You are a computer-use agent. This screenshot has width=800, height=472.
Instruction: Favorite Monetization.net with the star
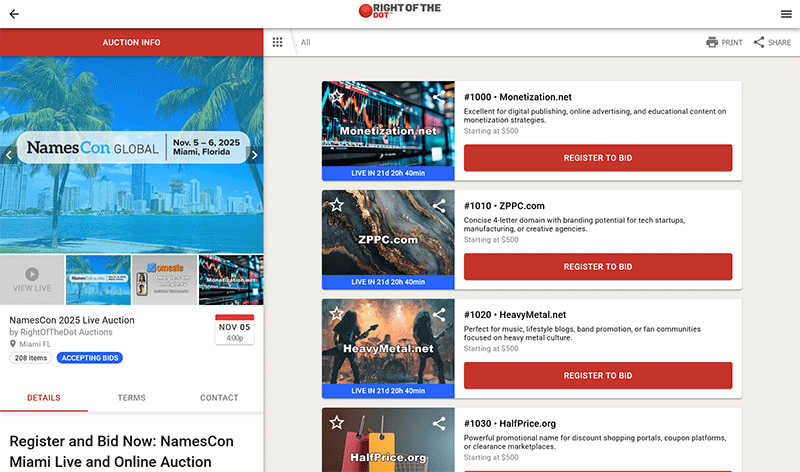337,97
